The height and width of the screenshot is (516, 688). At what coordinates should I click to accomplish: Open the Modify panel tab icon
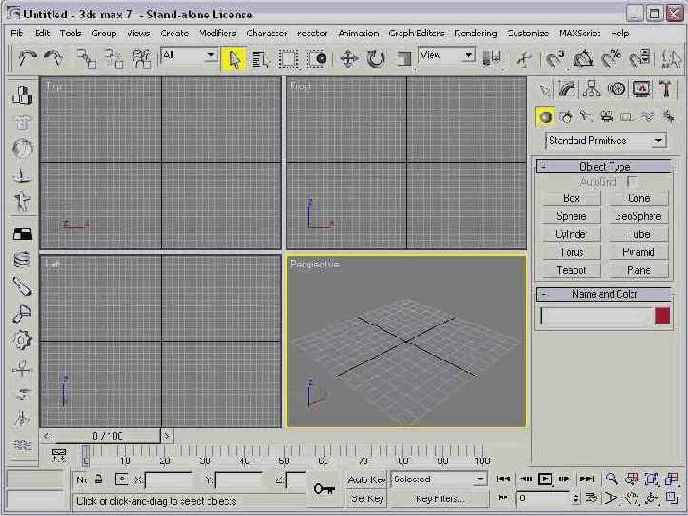567,90
